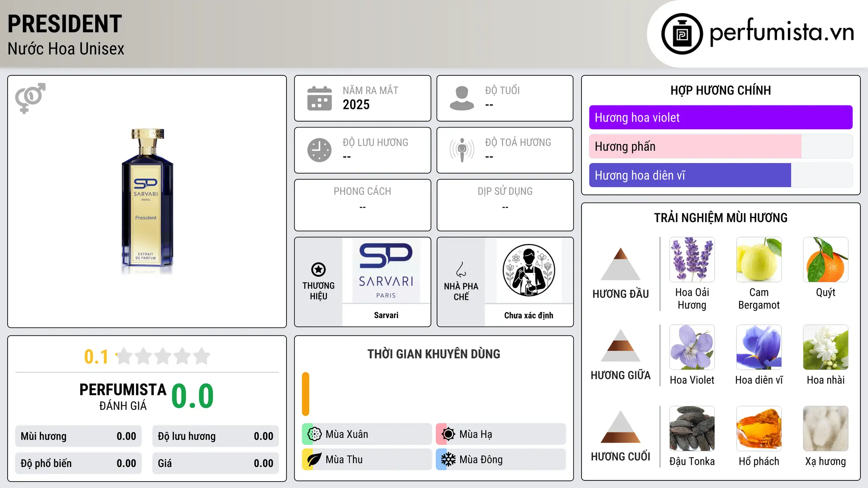Click the launch year value 2025

click(356, 105)
